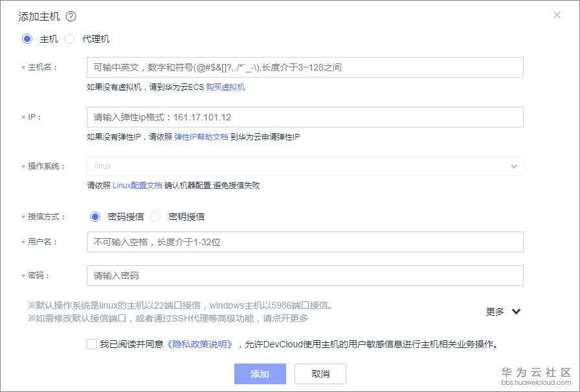Click the chevron next to 更多
Viewport: 580px width, 392px height.
point(516,311)
